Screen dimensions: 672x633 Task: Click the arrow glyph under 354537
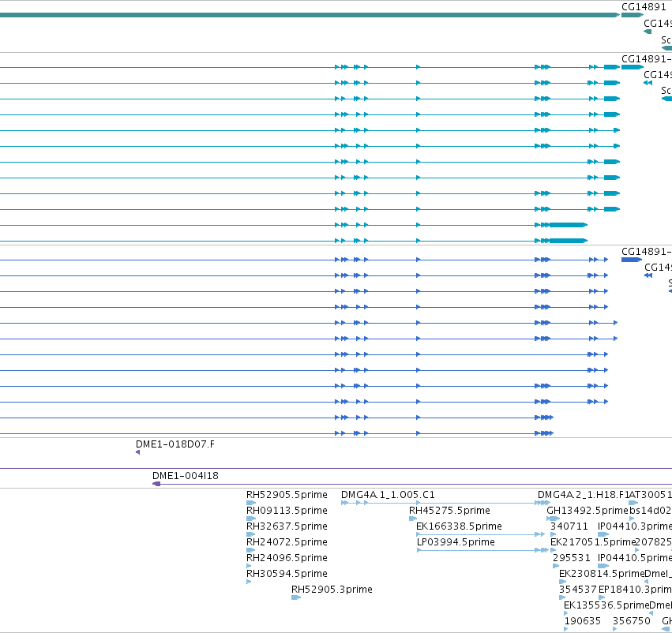tap(562, 597)
